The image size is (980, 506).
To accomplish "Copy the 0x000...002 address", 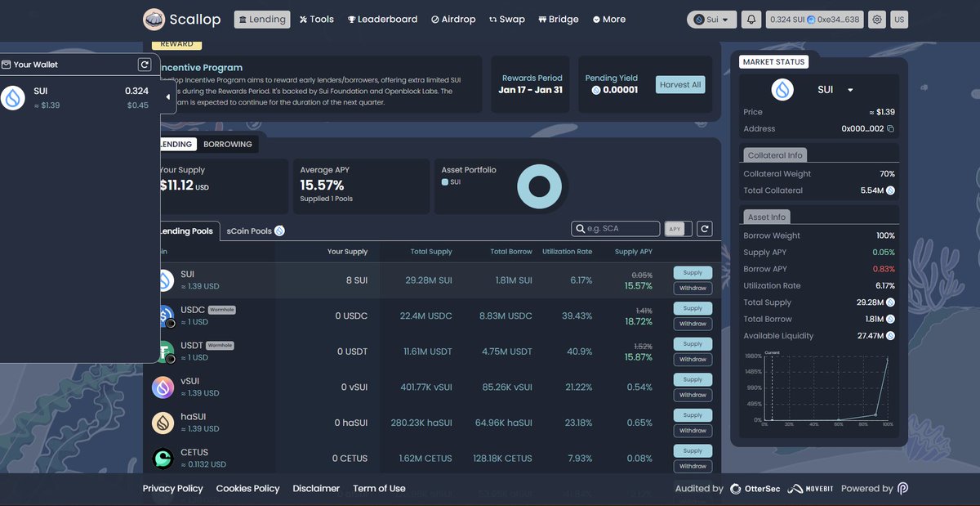I will (x=891, y=129).
